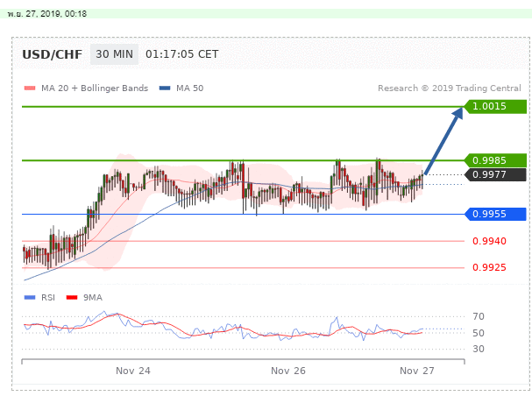Screen dimensions: 532x396
Task: Click the Nov 26 date axis label
Action: (x=288, y=371)
